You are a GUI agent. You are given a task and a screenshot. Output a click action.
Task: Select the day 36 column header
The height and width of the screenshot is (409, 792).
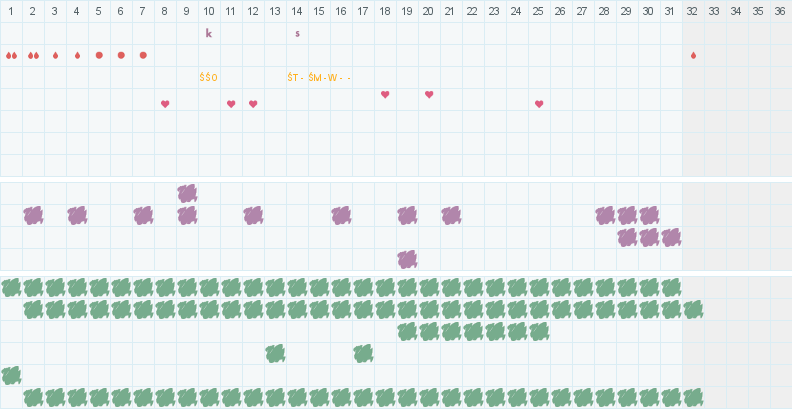pyautogui.click(x=780, y=10)
